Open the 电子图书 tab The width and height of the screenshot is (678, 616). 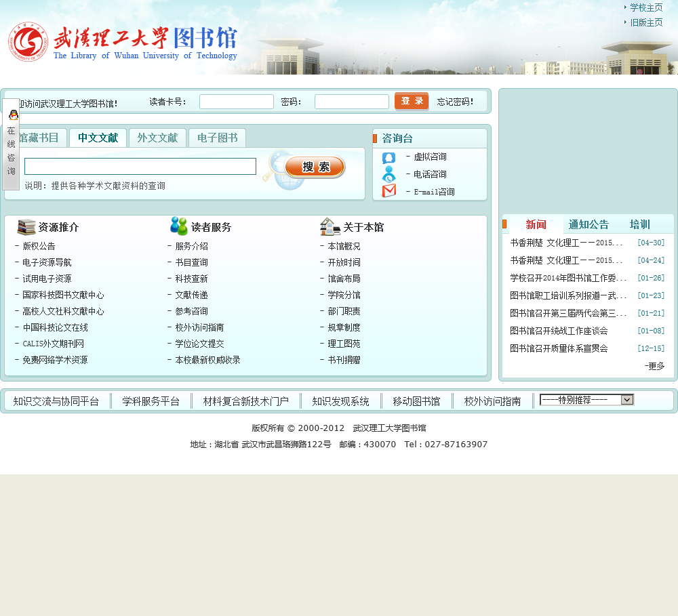coord(217,138)
